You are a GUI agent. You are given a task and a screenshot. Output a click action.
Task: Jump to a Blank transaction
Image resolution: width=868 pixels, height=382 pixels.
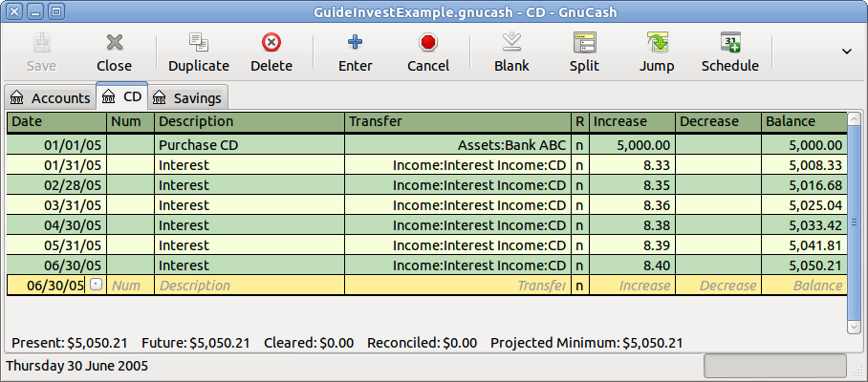click(x=511, y=52)
